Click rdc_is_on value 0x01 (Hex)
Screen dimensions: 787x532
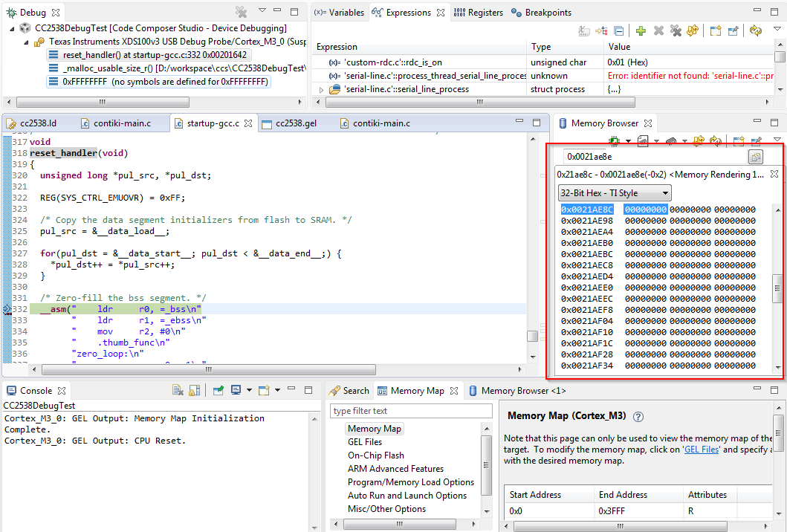(627, 62)
